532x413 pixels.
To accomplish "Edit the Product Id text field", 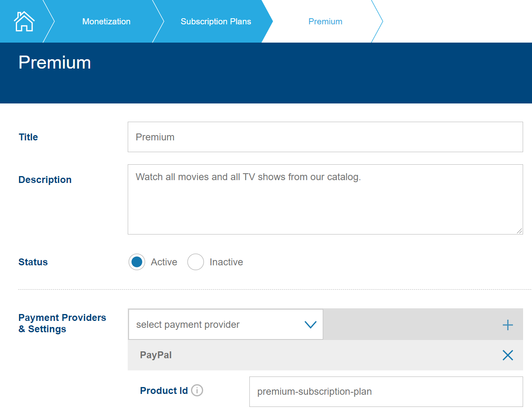I will pyautogui.click(x=386, y=391).
